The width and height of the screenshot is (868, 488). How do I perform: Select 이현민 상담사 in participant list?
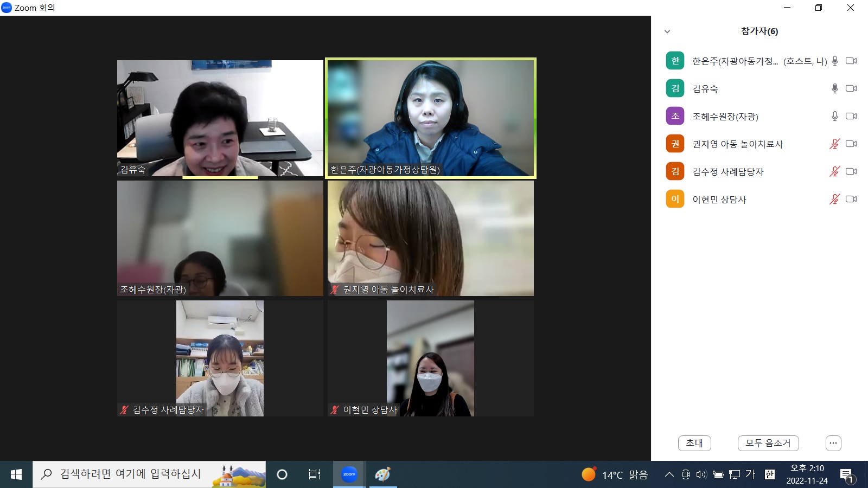719,200
